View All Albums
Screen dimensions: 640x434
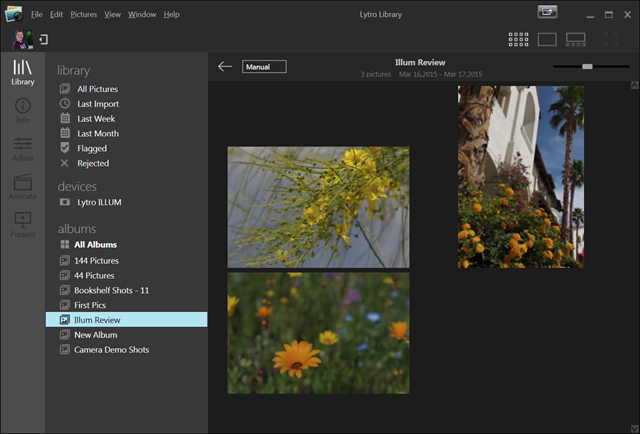95,245
